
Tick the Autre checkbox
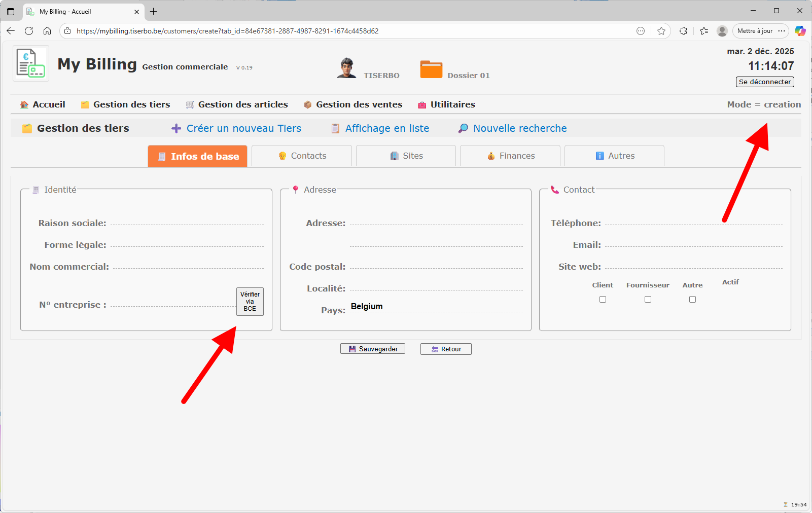692,300
